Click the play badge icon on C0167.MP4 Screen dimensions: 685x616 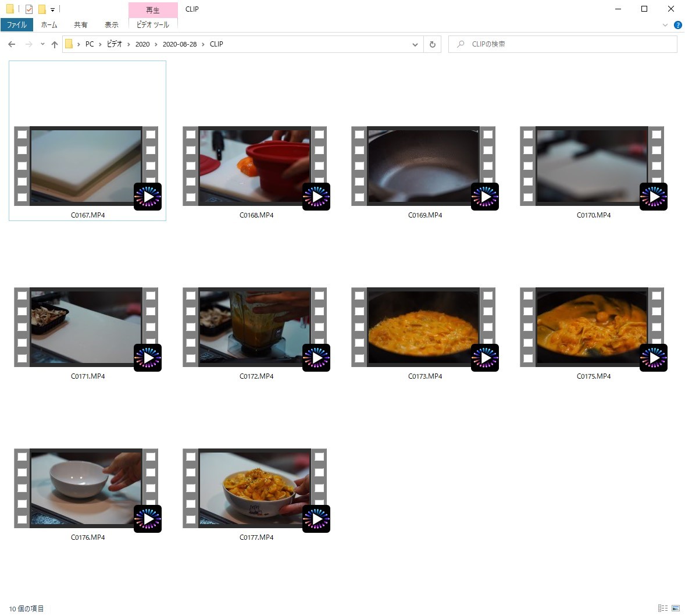coord(148,197)
